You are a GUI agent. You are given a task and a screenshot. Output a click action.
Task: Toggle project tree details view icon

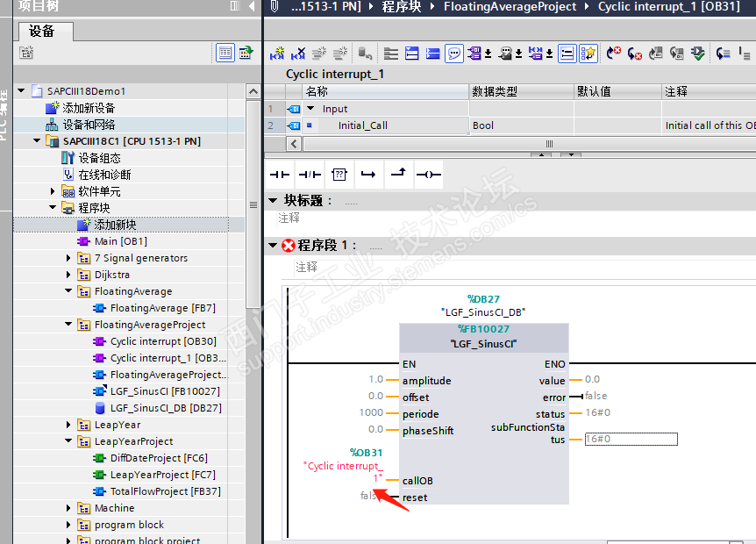point(225,53)
